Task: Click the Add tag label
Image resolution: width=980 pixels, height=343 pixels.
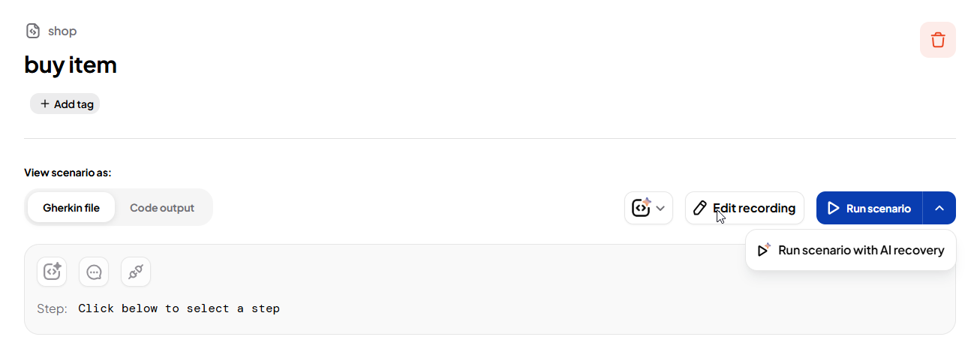Action: 74,104
